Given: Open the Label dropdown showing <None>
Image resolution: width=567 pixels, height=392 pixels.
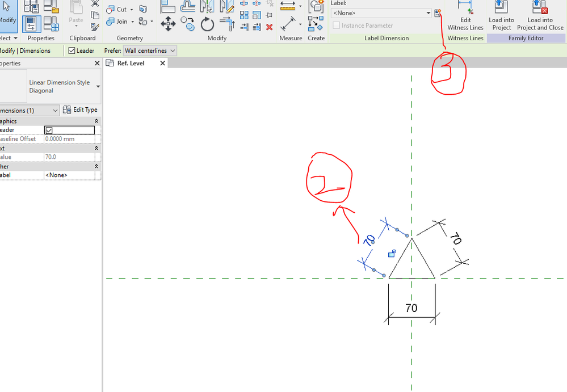Looking at the screenshot, I should coord(381,13).
